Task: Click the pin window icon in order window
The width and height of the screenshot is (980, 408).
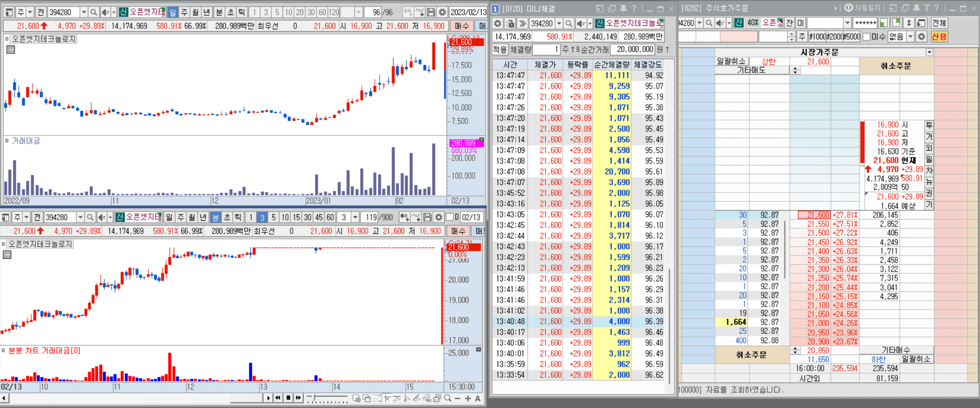Action: (x=916, y=8)
